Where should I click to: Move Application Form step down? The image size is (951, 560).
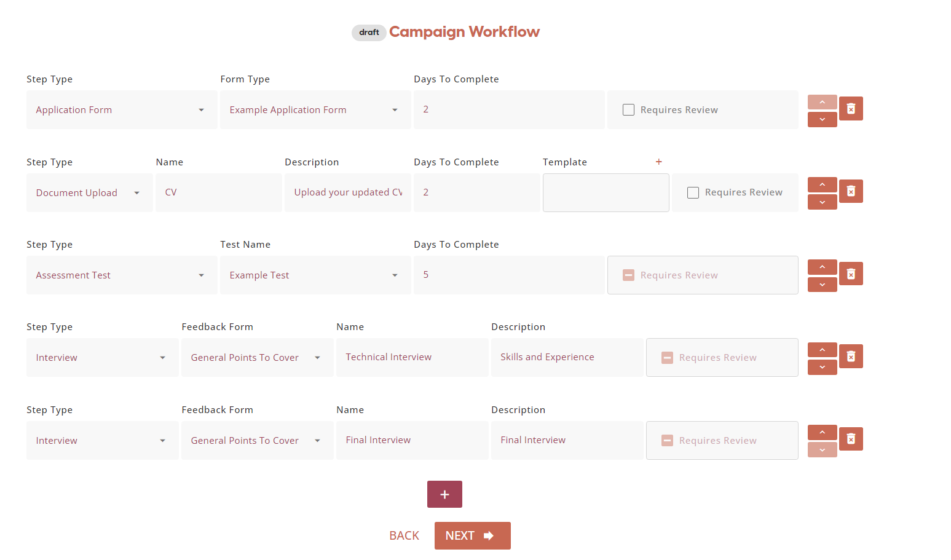[822, 120]
